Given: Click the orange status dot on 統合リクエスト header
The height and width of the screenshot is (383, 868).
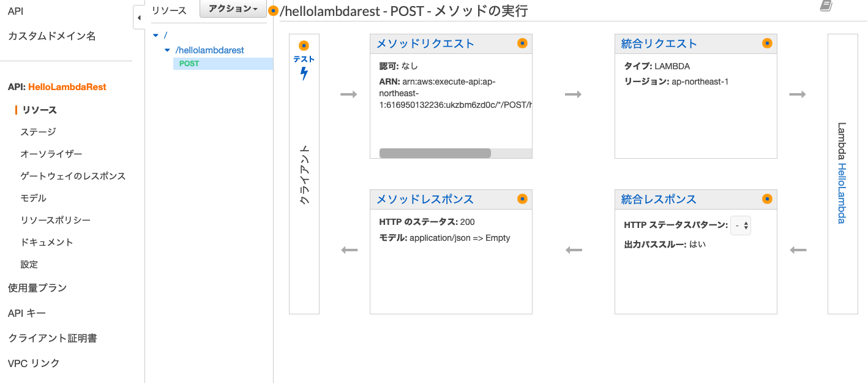Looking at the screenshot, I should 768,43.
